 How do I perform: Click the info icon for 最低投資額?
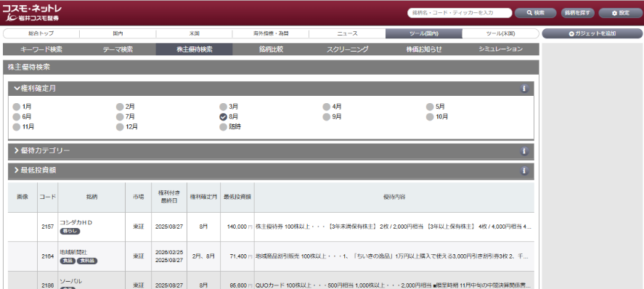click(523, 171)
